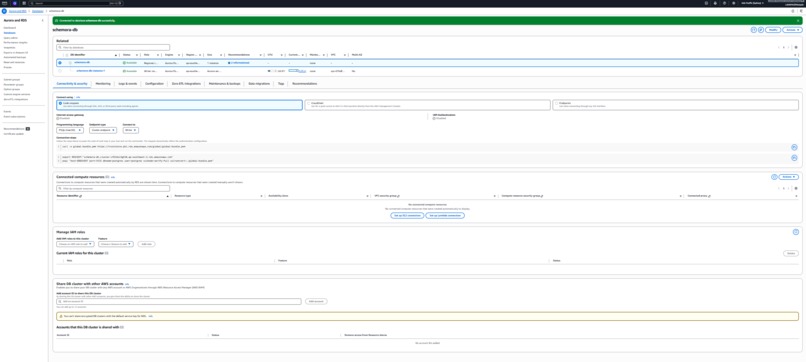The width and height of the screenshot is (806, 362).
Task: Select the CloudShell connect option
Action: pos(428,104)
